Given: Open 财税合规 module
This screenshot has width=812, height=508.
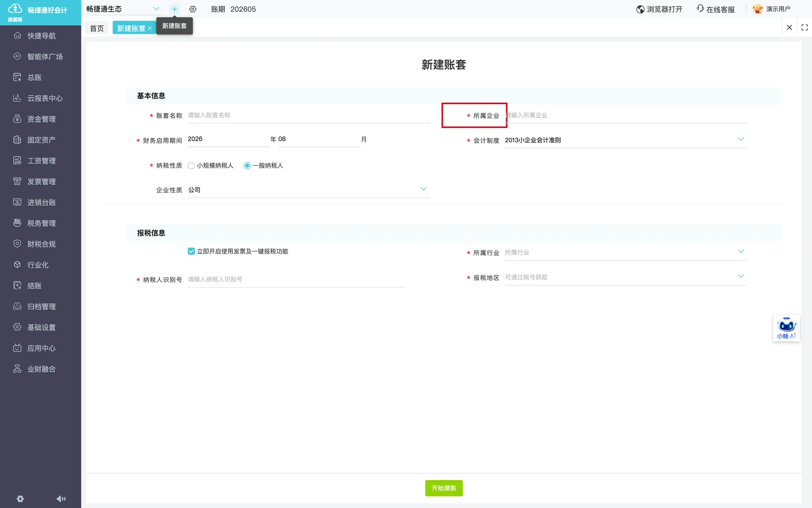Looking at the screenshot, I should [x=41, y=244].
